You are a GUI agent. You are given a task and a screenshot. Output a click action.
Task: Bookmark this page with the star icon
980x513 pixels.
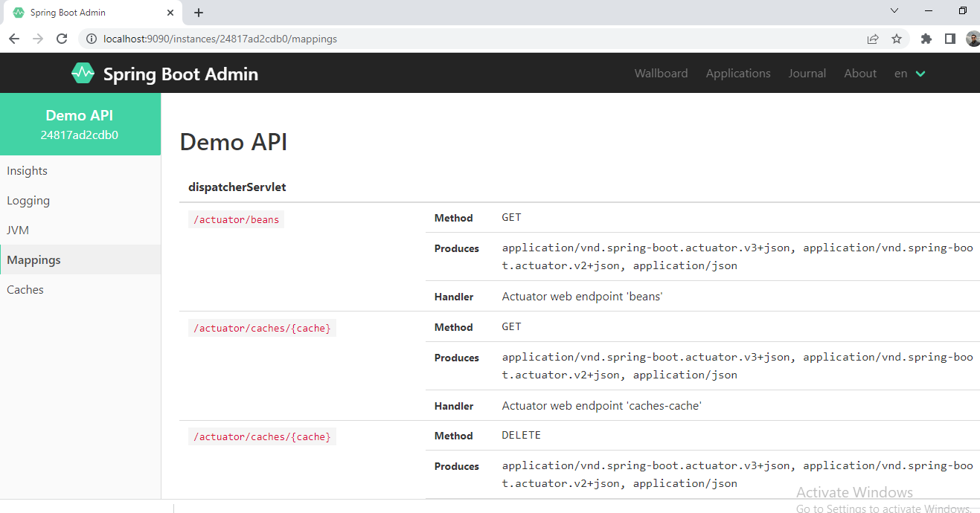(x=897, y=39)
